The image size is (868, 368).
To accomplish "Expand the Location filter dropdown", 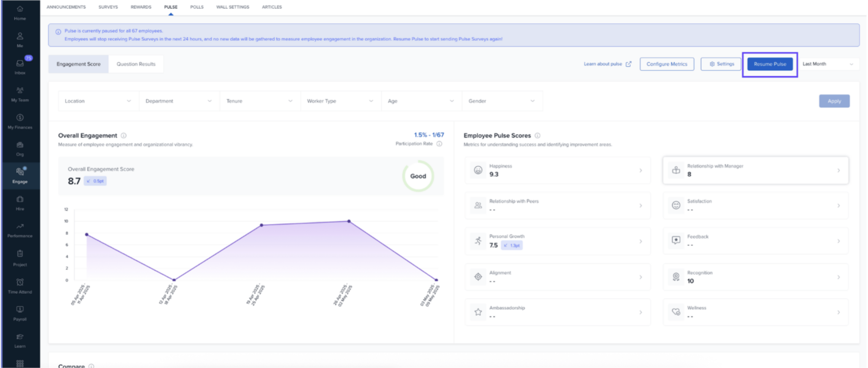I will [x=98, y=101].
